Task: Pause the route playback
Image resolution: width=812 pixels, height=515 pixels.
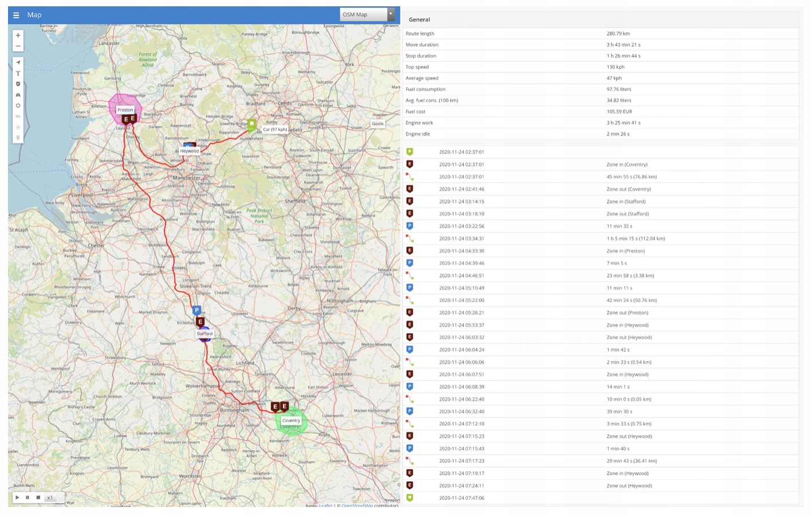Action: tap(27, 497)
